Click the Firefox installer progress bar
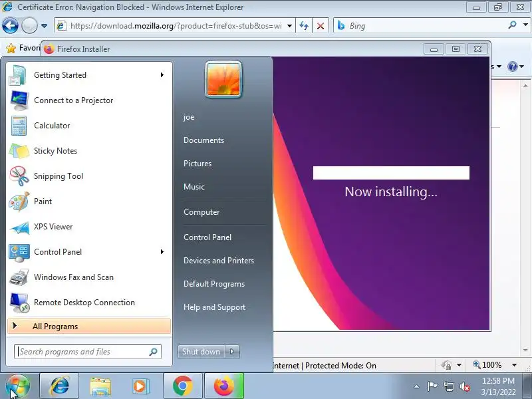This screenshot has width=532, height=399. tap(391, 173)
